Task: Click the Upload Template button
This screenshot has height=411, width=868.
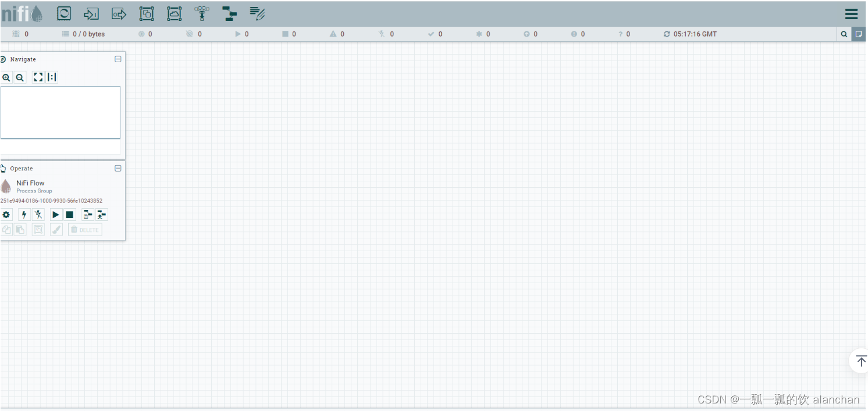Action: pyautogui.click(x=102, y=215)
